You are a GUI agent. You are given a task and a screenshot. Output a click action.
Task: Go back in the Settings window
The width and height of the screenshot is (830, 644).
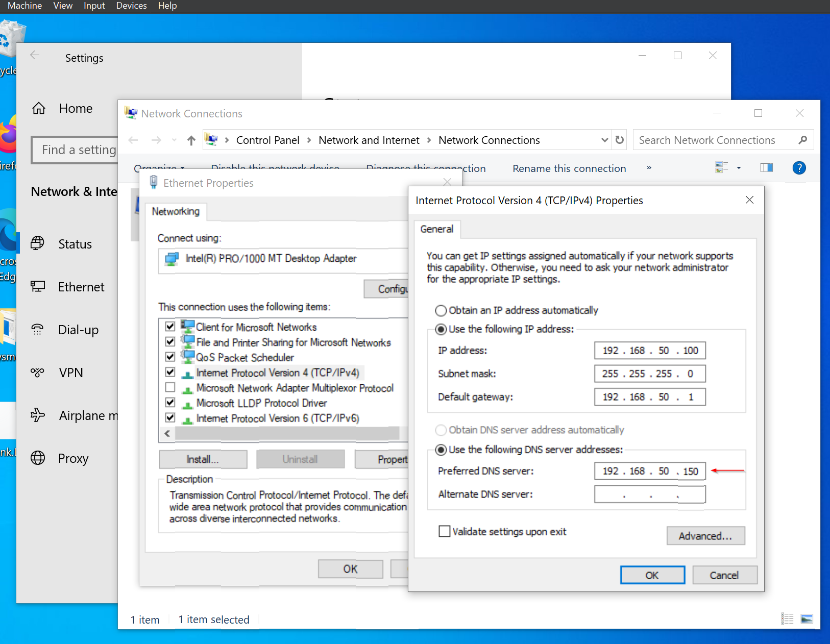click(x=35, y=56)
